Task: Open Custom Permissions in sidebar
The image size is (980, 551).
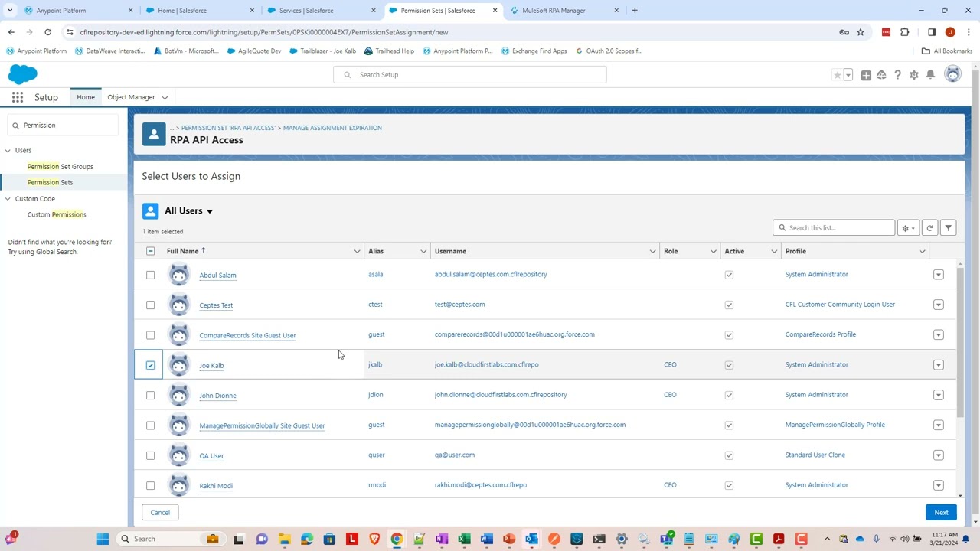Action: (57, 214)
